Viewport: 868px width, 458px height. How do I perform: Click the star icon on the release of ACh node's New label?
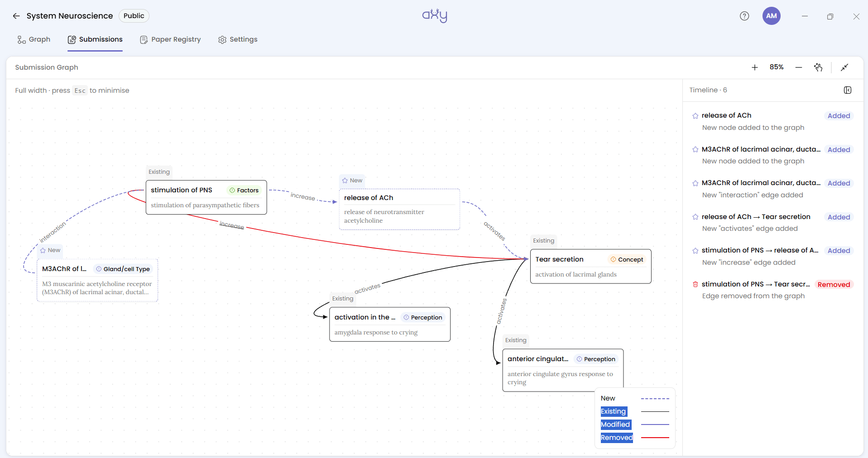[345, 181]
